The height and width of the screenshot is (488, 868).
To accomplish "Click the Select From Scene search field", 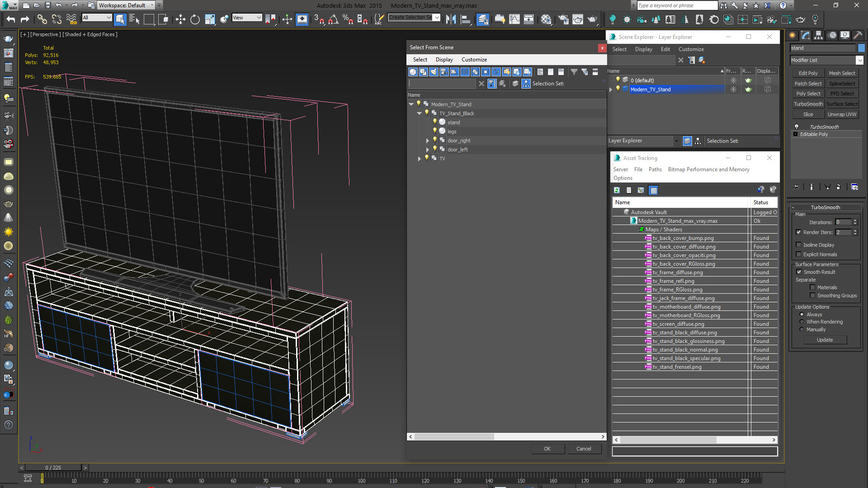I will click(442, 84).
